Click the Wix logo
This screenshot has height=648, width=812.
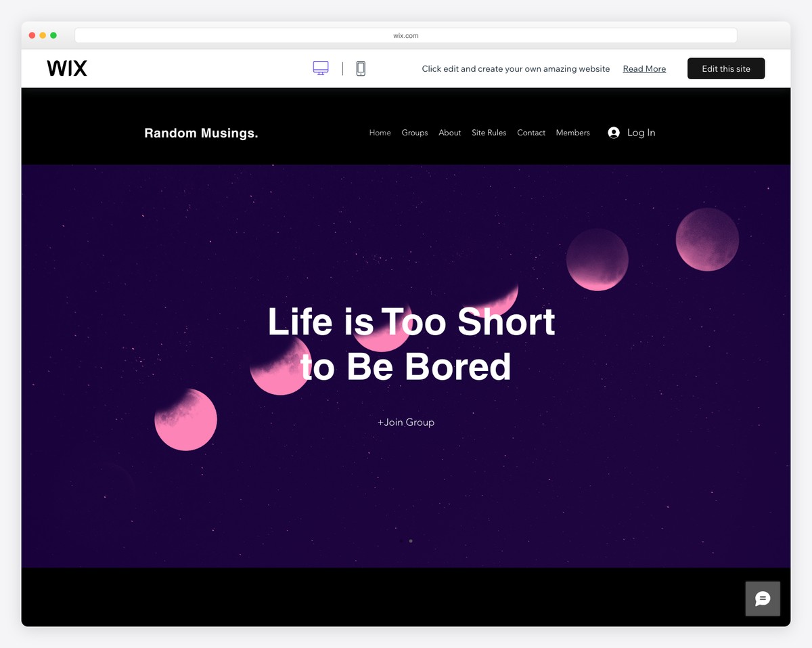(x=66, y=68)
